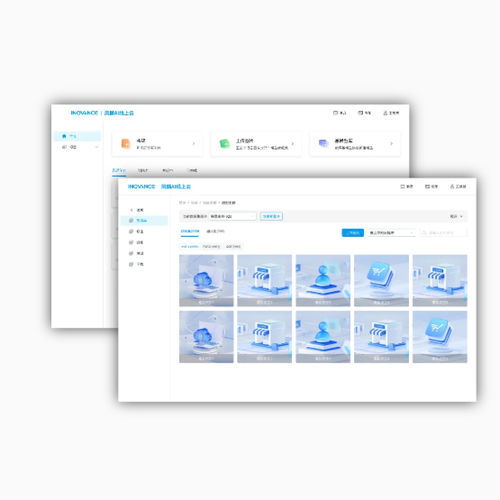Click back arrow item in front window sidebar
The height and width of the screenshot is (500, 500).
(137, 210)
